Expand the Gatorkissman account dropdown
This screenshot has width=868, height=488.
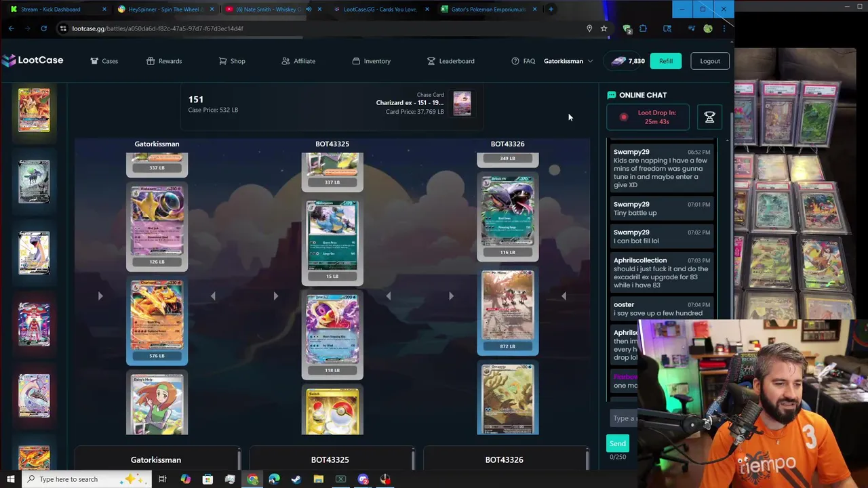pyautogui.click(x=568, y=61)
